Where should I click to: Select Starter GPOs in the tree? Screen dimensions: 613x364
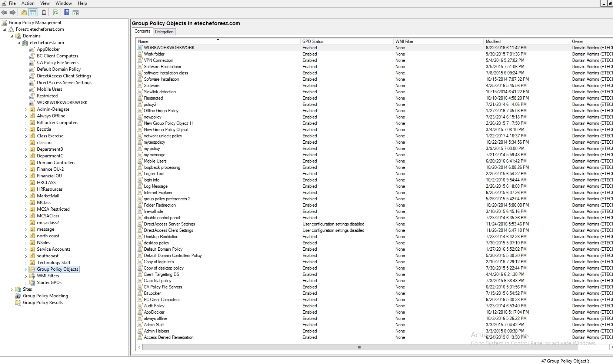coord(49,283)
